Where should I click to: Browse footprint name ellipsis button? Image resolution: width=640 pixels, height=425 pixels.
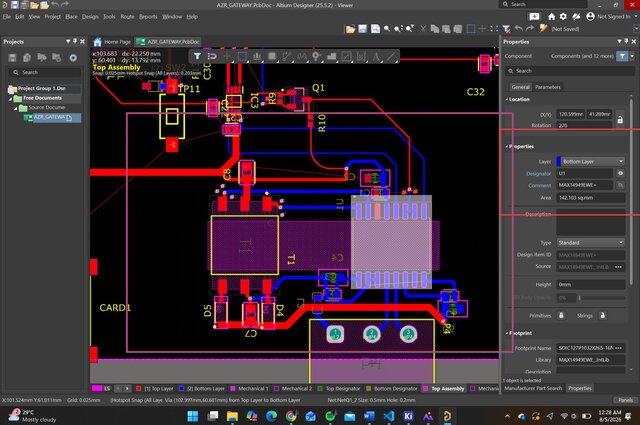click(619, 348)
